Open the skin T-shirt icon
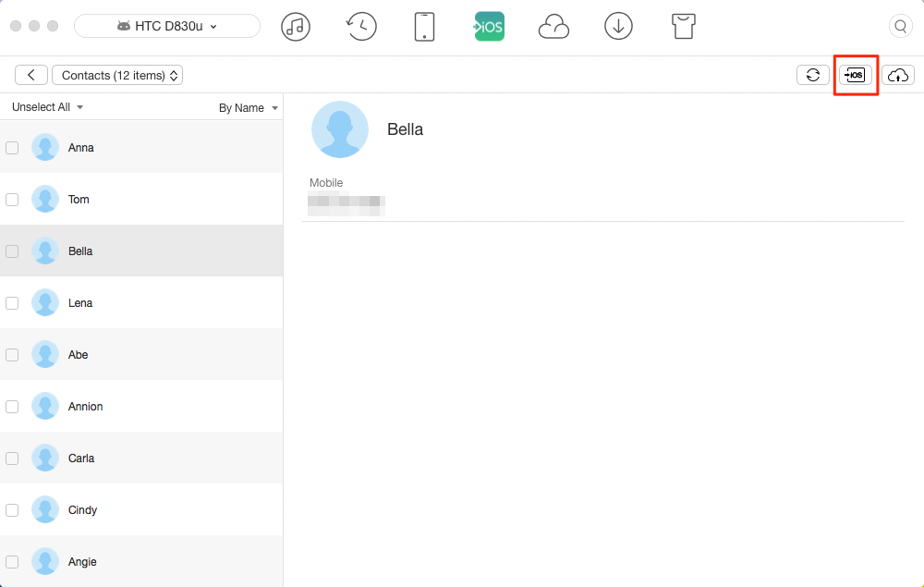The image size is (924, 587). tap(684, 27)
